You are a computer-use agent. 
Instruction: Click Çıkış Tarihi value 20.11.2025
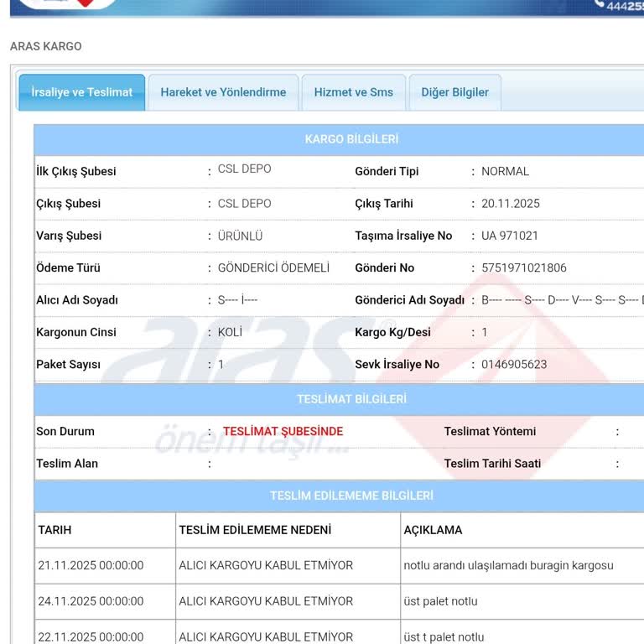click(x=511, y=204)
